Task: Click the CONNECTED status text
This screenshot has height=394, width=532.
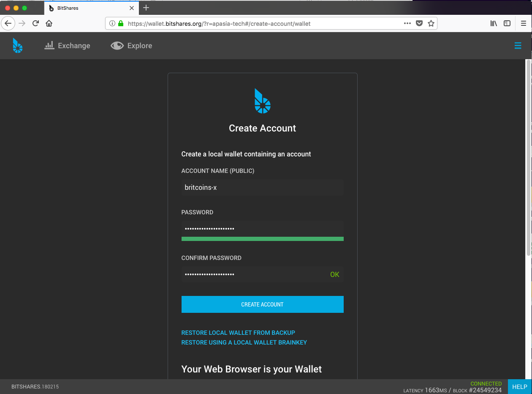Action: pyautogui.click(x=486, y=384)
